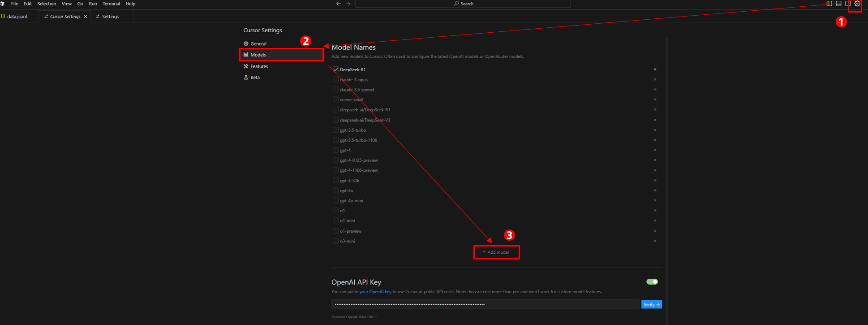The width and height of the screenshot is (868, 325).
Task: Switch to the data.jsonl tab
Action: tap(17, 17)
